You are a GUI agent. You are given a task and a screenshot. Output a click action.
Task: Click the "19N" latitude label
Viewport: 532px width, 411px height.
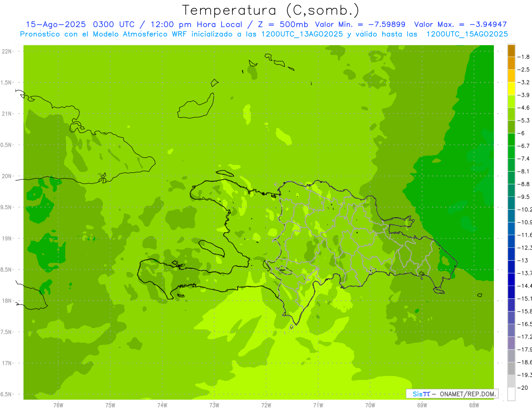pos(6,239)
